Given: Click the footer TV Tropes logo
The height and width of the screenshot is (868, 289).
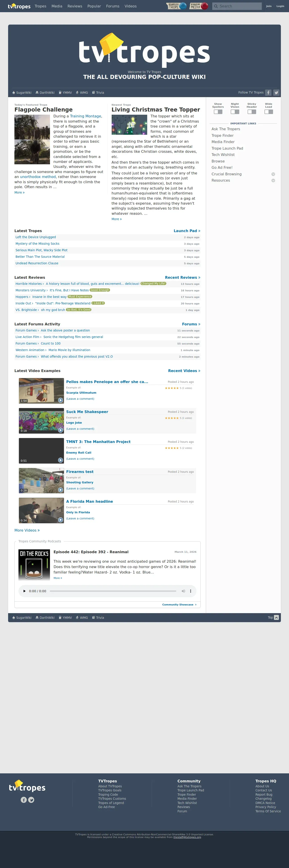Looking at the screenshot, I should pyautogui.click(x=27, y=786).
